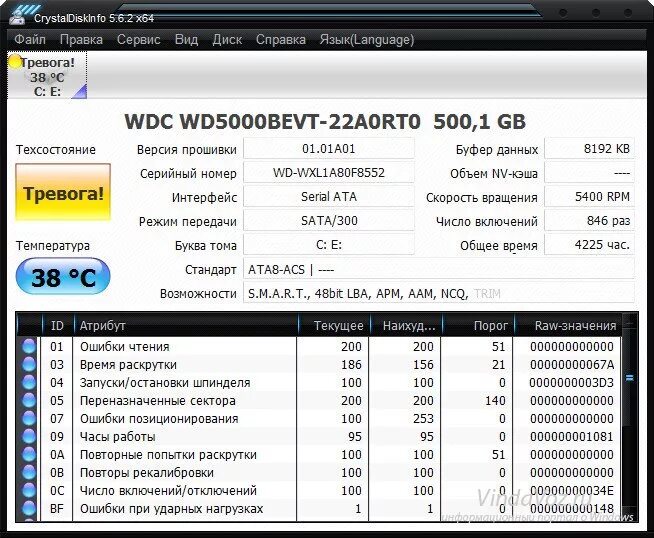Viewport: 654px width, 538px height.
Task: Open the Правка menu
Action: pyautogui.click(x=81, y=40)
